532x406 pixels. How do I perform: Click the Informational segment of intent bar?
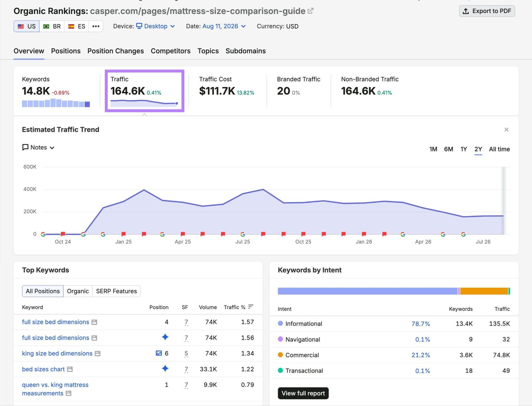pos(367,291)
